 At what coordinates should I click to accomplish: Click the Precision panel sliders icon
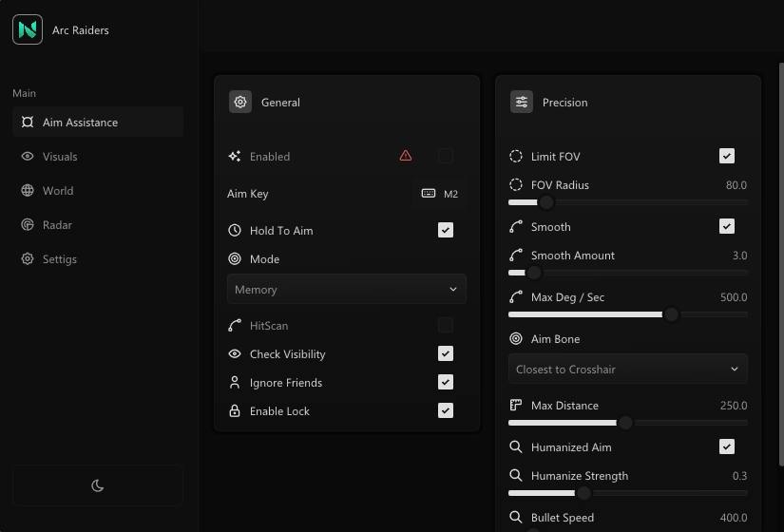pos(522,103)
